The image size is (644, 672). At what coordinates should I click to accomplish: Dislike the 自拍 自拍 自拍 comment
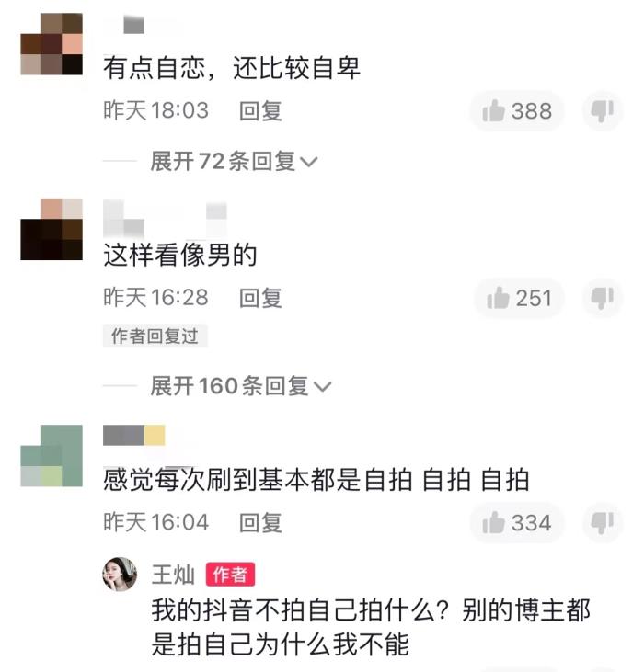pos(603,523)
